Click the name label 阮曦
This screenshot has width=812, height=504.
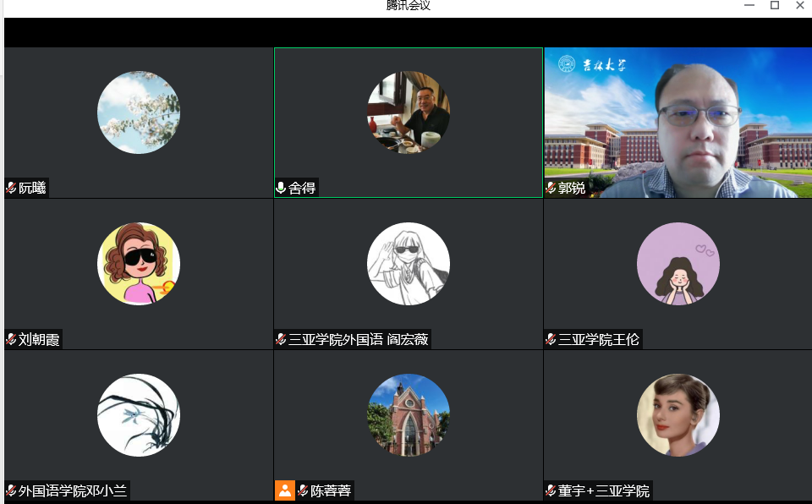click(32, 188)
